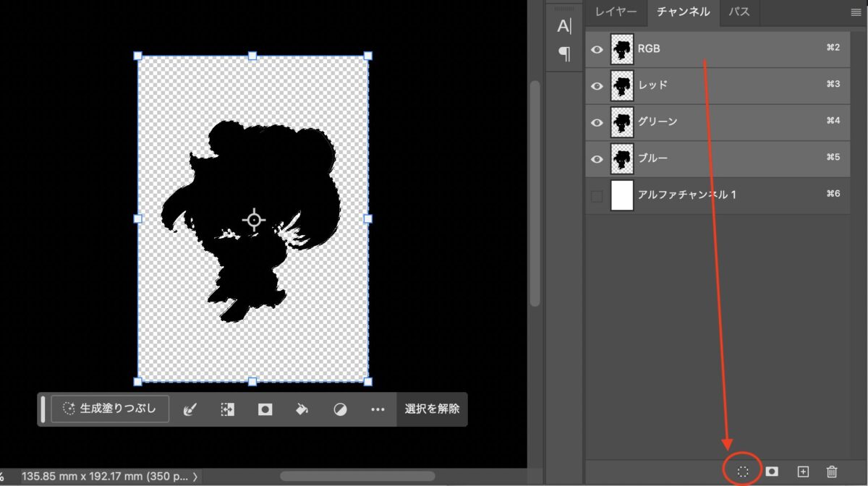Select the アルファチャンネル 1 name
The height and width of the screenshot is (486, 868).
coord(687,195)
